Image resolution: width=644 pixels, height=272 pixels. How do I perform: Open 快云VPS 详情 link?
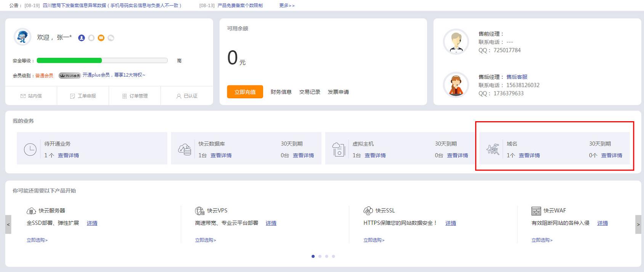pos(271,223)
